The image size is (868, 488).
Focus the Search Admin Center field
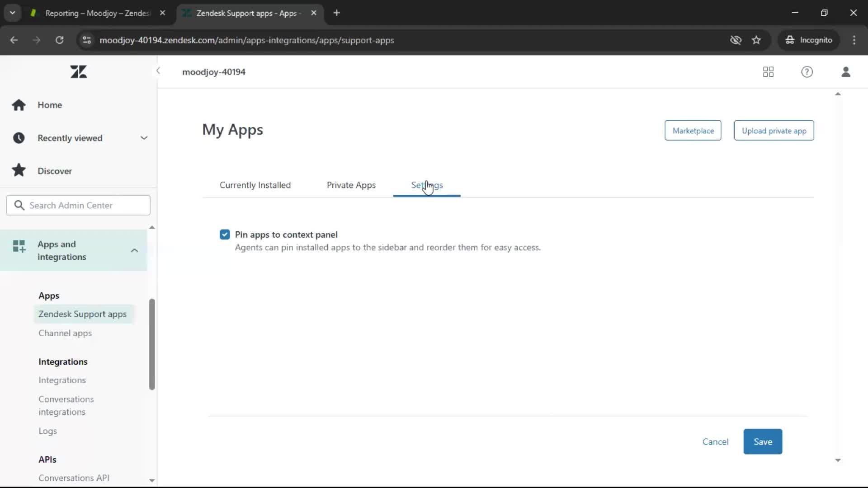pyautogui.click(x=78, y=205)
